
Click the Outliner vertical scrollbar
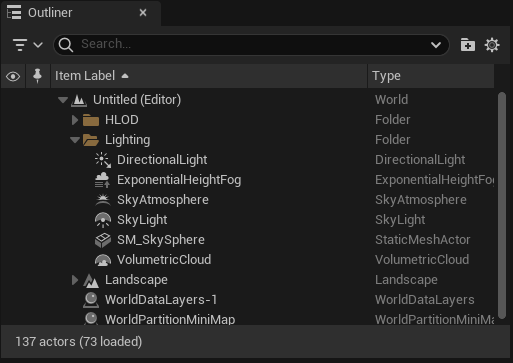pyautogui.click(x=502, y=205)
